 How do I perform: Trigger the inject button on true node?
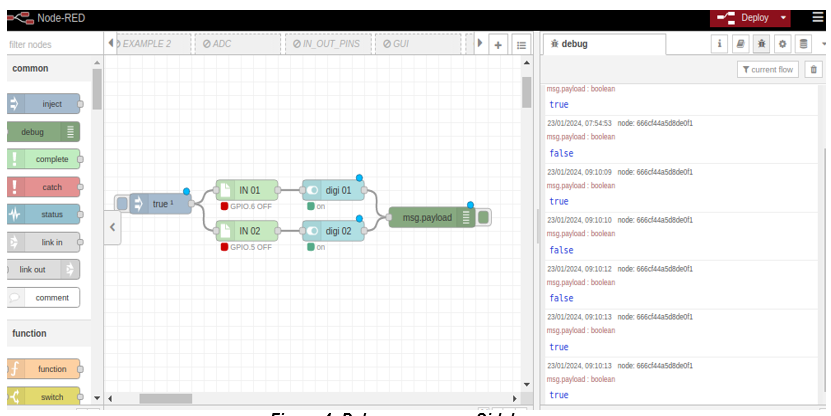[122, 204]
